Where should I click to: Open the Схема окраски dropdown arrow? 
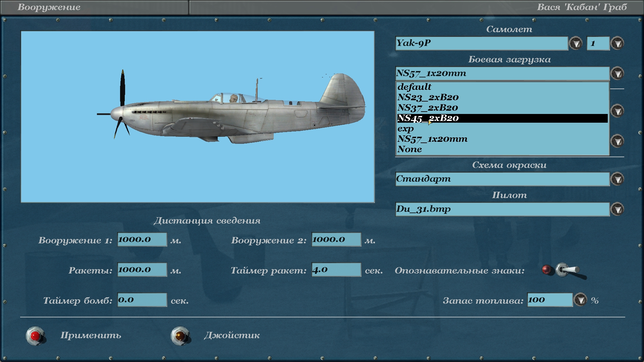pyautogui.click(x=617, y=179)
